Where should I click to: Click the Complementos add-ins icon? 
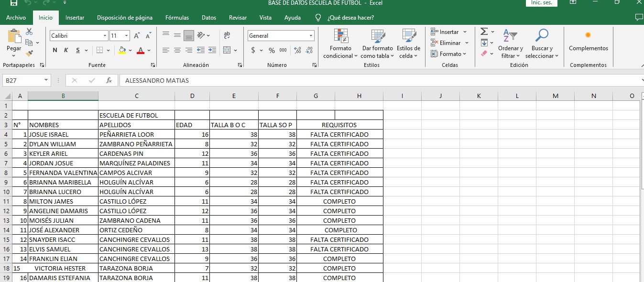(588, 35)
